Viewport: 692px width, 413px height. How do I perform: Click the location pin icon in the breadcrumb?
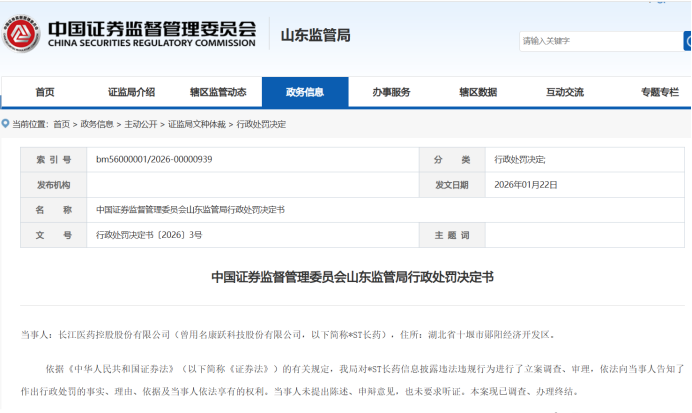tap(5, 124)
